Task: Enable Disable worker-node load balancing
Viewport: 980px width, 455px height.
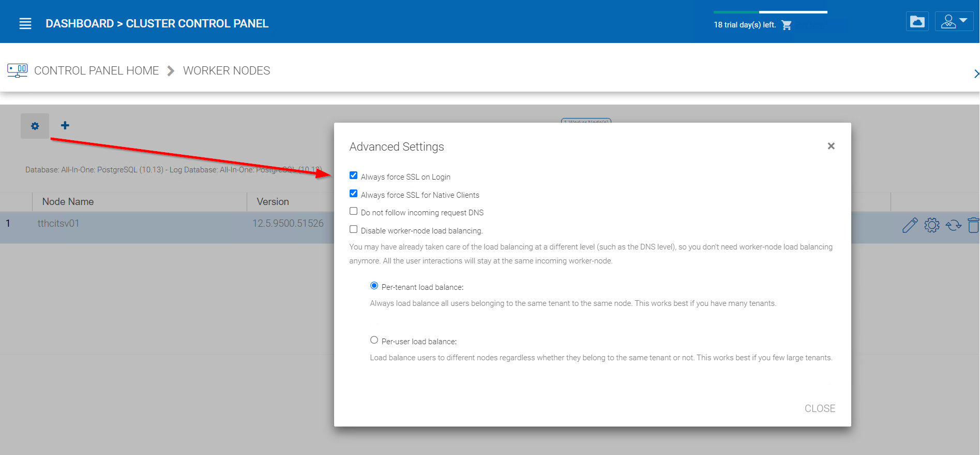Action: [354, 229]
